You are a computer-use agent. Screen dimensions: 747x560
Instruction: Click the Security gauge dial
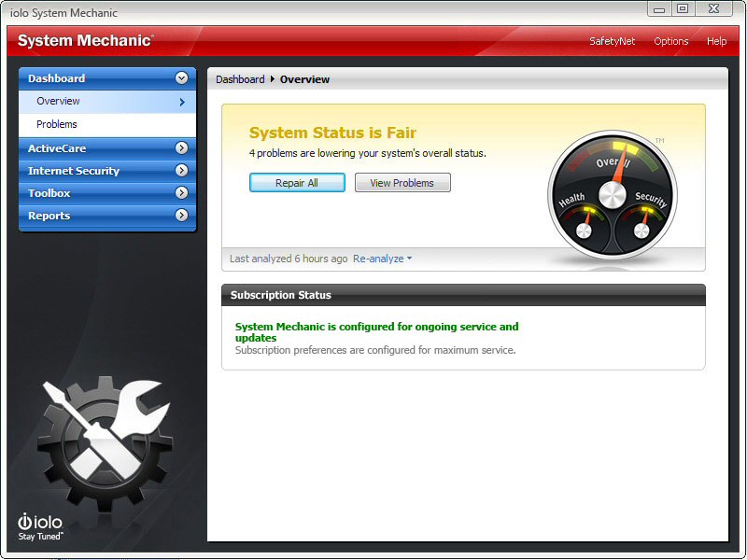[641, 223]
